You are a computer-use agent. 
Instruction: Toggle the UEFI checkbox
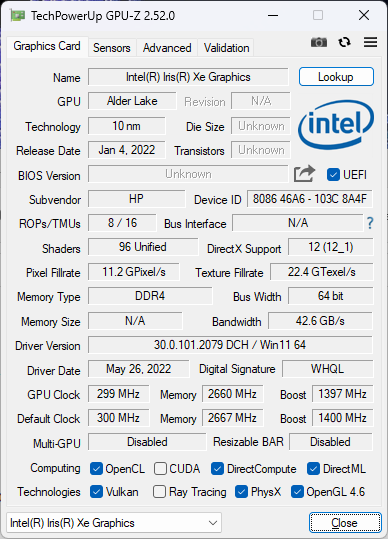333,175
